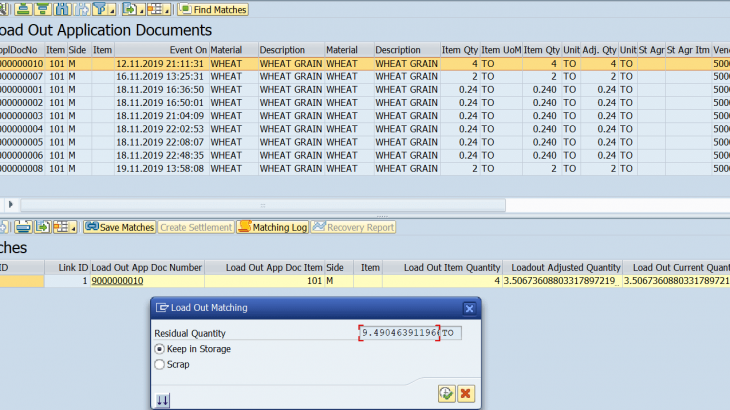Image resolution: width=730 pixels, height=410 pixels.
Task: Click the Save Matches button
Action: pos(120,227)
